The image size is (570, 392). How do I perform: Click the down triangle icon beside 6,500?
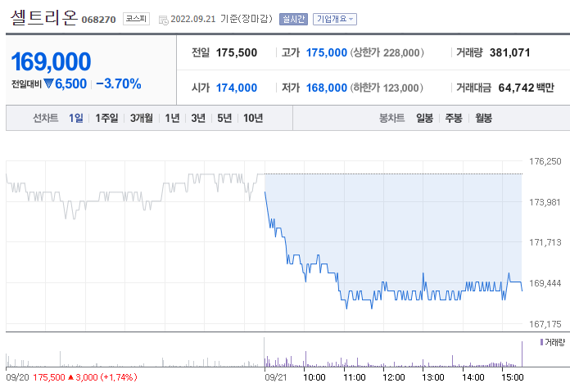[48, 83]
